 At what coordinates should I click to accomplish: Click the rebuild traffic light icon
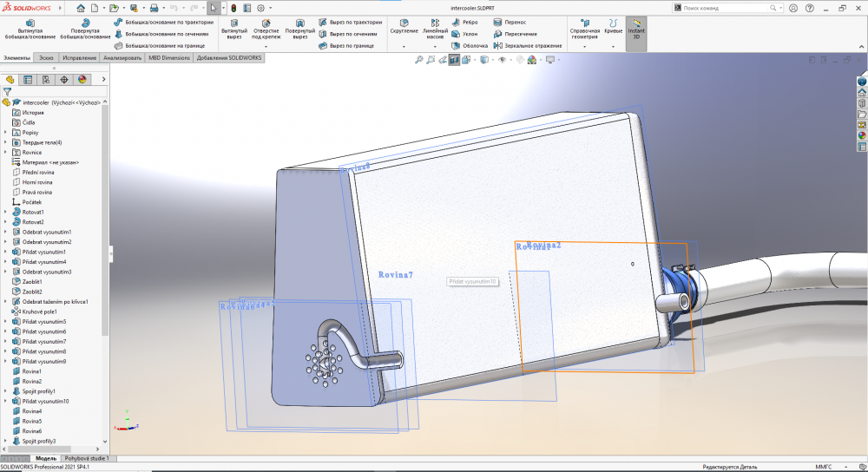(x=233, y=8)
